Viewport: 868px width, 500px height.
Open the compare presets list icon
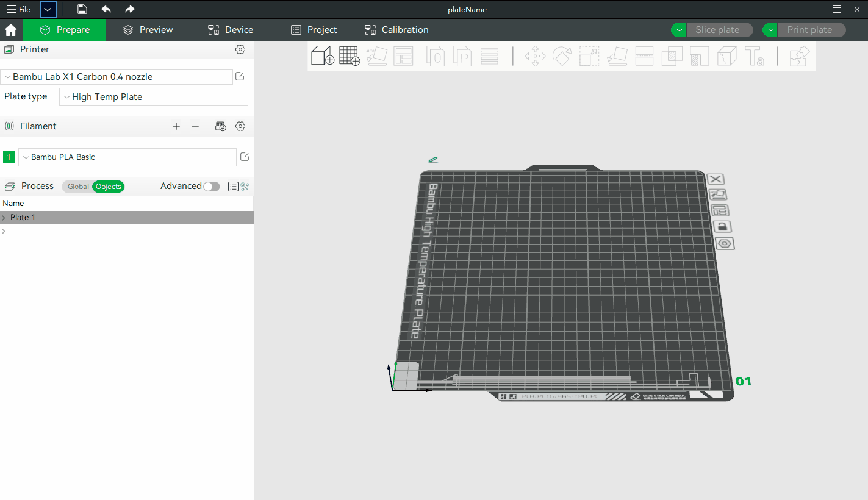233,187
